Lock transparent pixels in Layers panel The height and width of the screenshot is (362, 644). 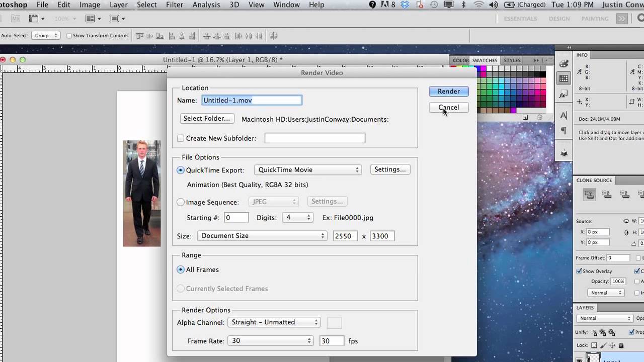pos(594,345)
